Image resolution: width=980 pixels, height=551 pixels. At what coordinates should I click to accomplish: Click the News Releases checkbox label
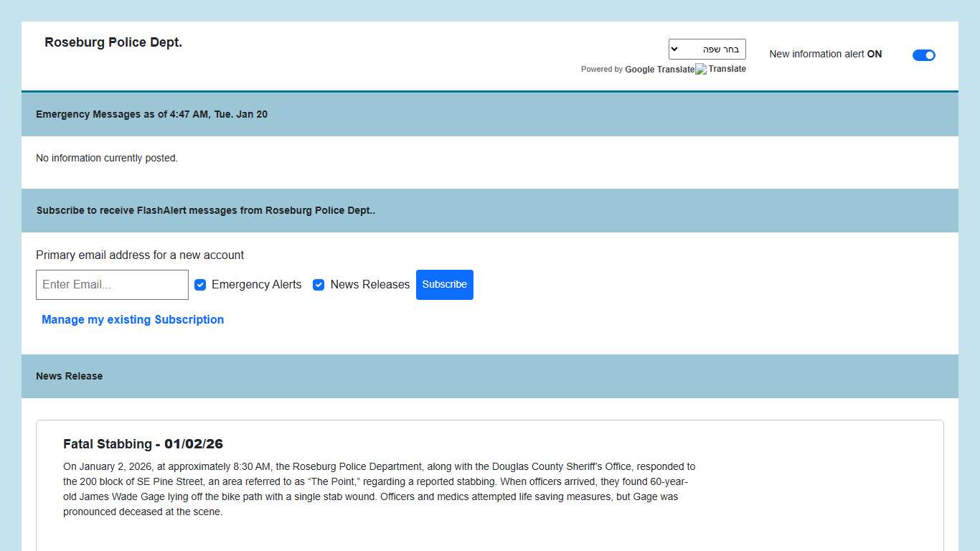point(369,285)
